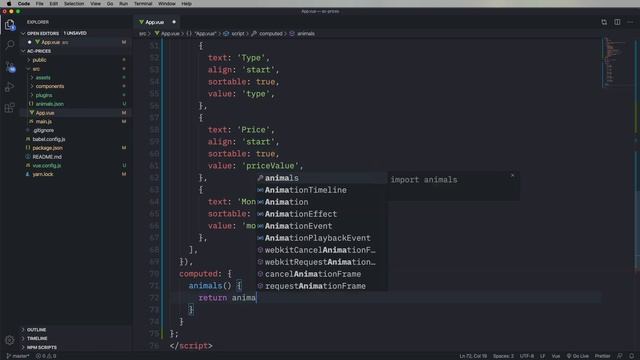Open the compare changes icon in editor toolbar

[604, 22]
